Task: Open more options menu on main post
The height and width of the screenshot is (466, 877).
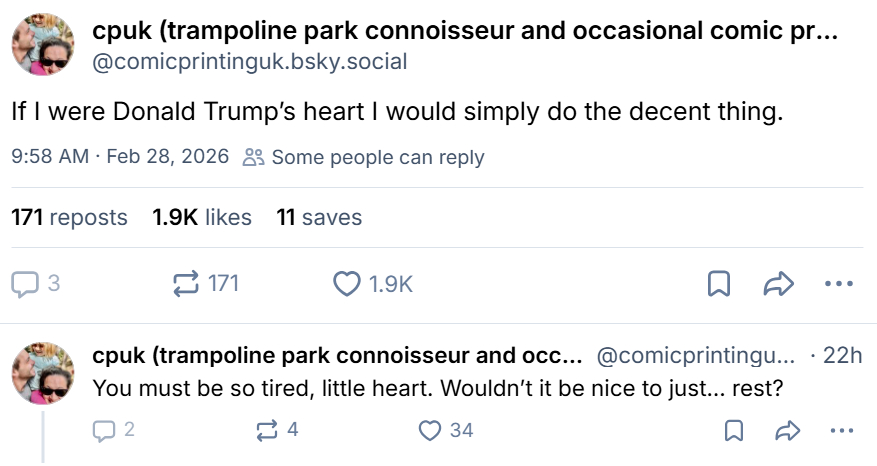Action: point(837,285)
